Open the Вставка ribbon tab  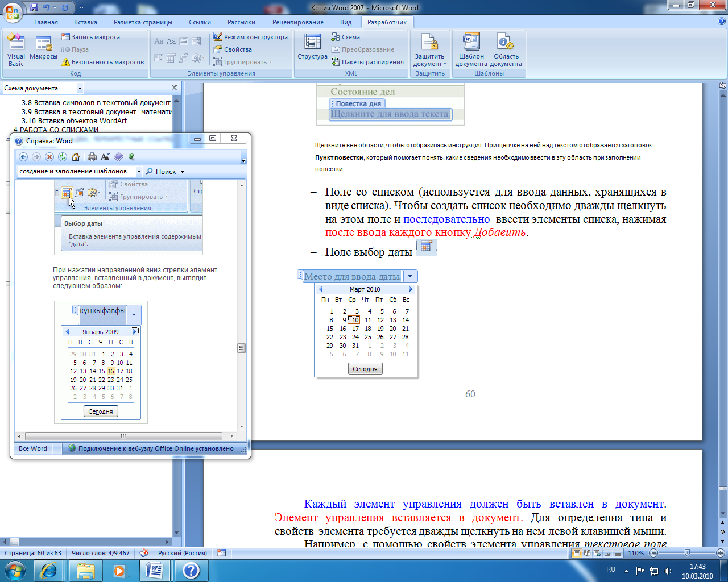tap(85, 22)
